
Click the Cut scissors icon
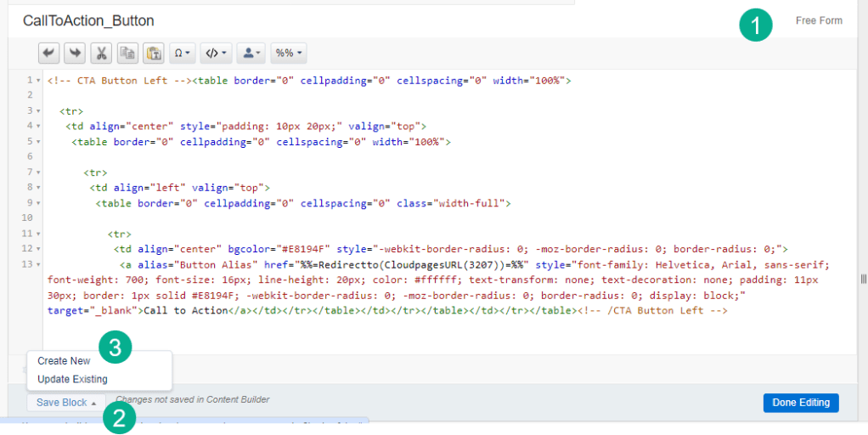(101, 53)
